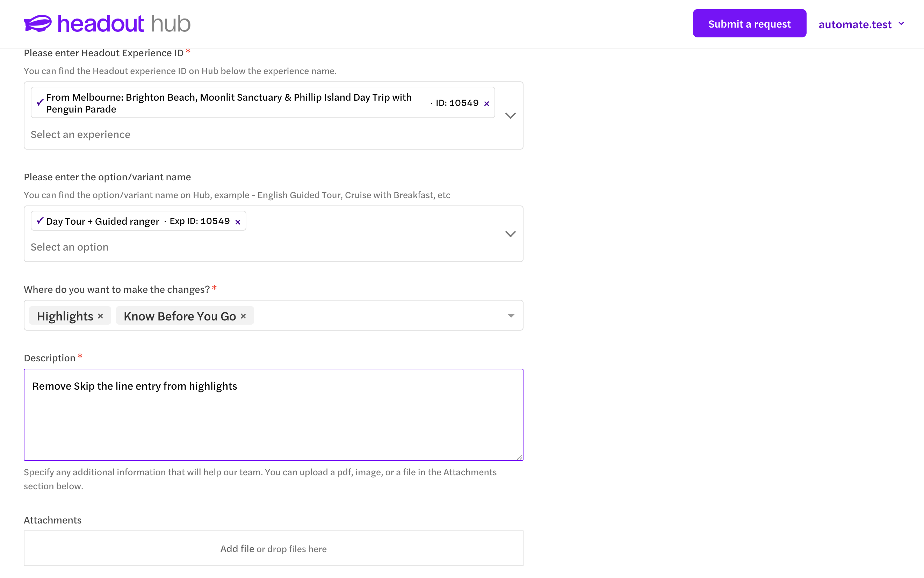
Task: Remove the Highlights tag
Action: (100, 316)
